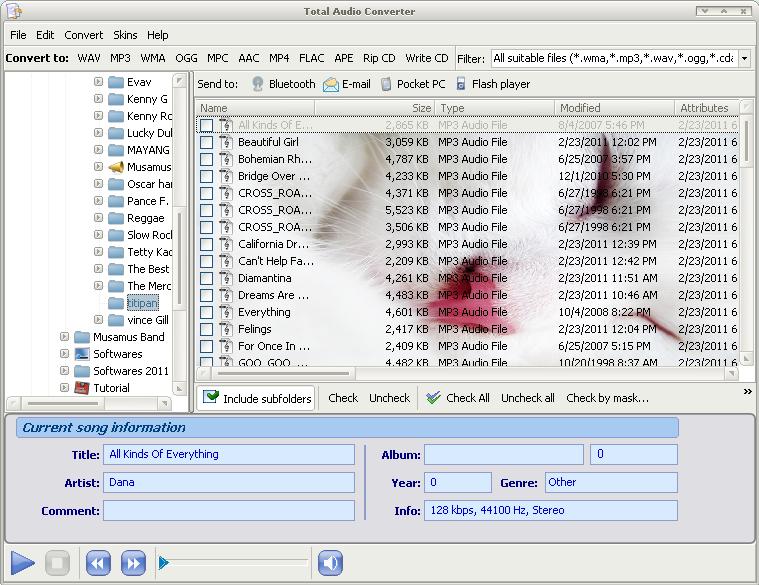Image resolution: width=759 pixels, height=585 pixels.
Task: Open the Skins menu
Action: [x=125, y=35]
